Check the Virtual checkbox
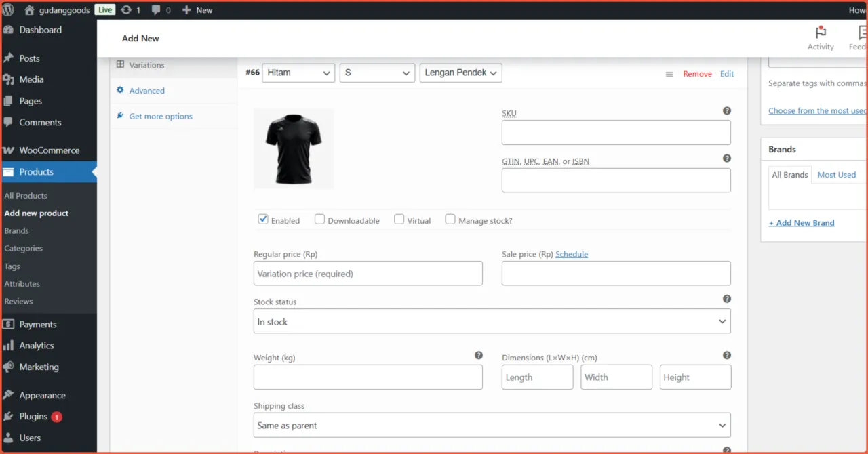The height and width of the screenshot is (454, 868). [399, 220]
